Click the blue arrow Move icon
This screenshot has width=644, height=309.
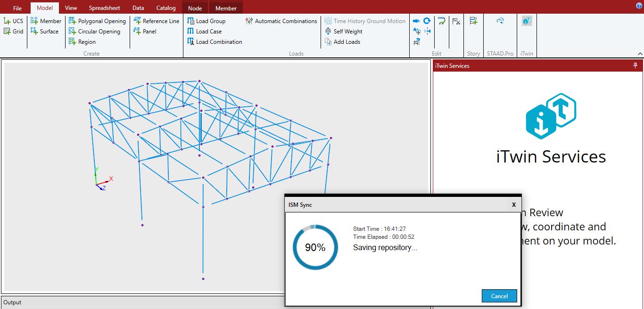[x=416, y=21]
